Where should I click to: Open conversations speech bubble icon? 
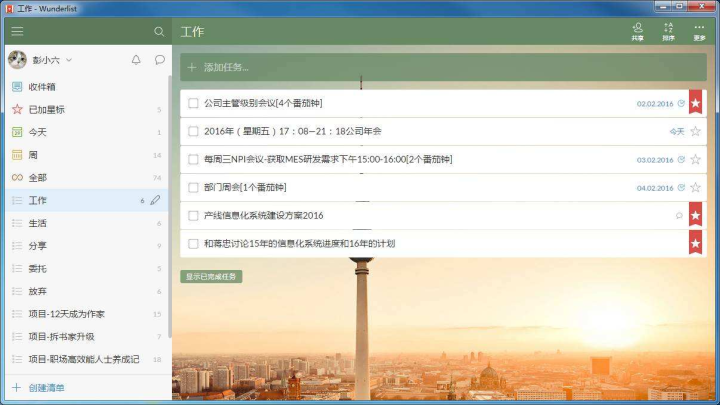point(159,60)
